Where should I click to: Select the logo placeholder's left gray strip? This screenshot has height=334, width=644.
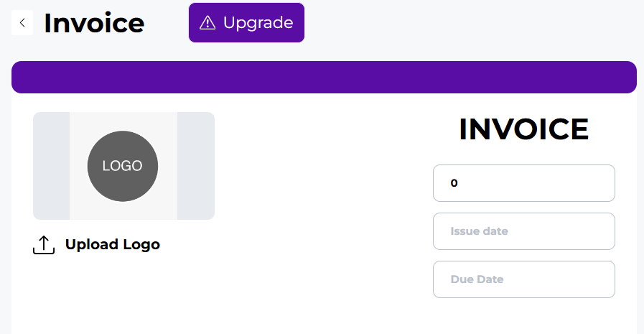coord(51,166)
